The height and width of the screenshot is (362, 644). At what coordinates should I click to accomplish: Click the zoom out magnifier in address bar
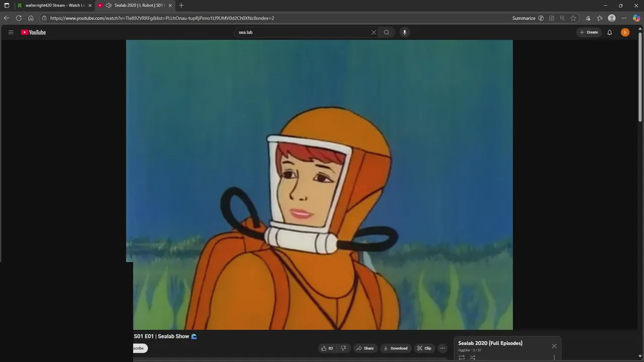click(x=562, y=18)
